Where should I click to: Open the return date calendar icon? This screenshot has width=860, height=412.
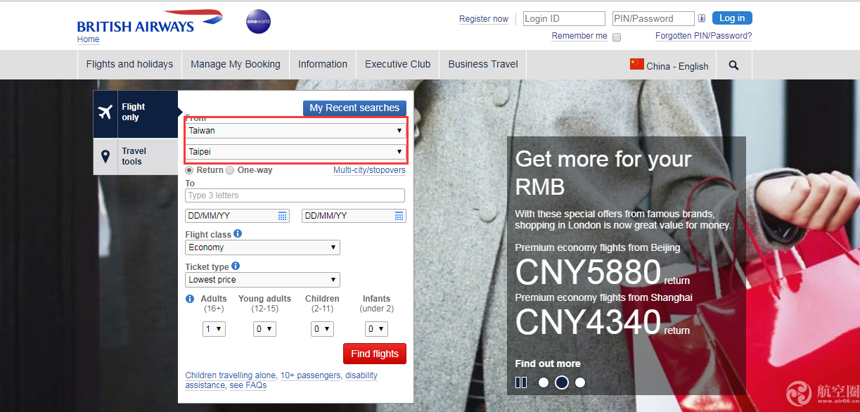(399, 216)
